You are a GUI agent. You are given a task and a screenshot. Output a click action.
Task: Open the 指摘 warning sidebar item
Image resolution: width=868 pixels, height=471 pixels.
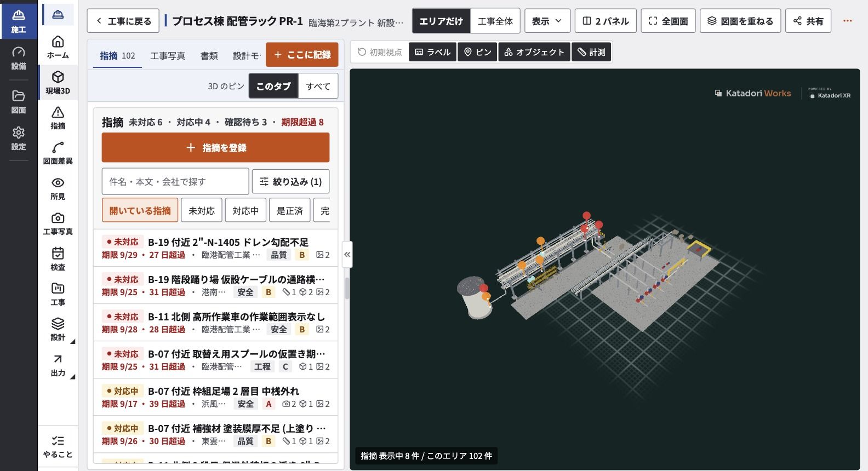58,118
